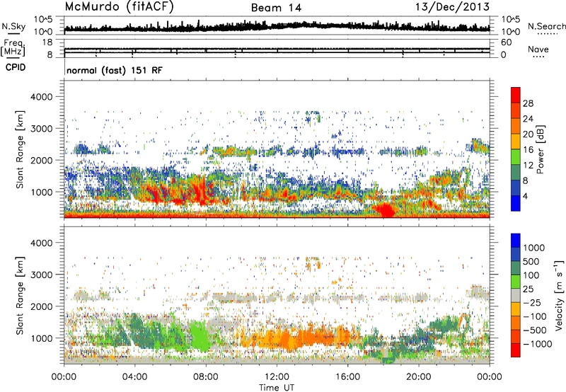Click the '20' power colorbar tick label
This screenshot has height=392, width=566.
click(x=528, y=134)
